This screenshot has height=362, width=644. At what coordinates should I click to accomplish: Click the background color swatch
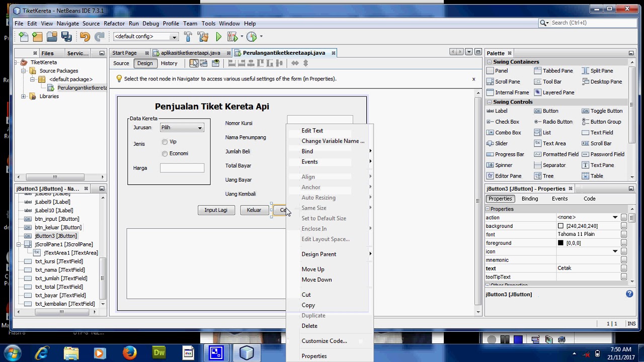click(560, 226)
